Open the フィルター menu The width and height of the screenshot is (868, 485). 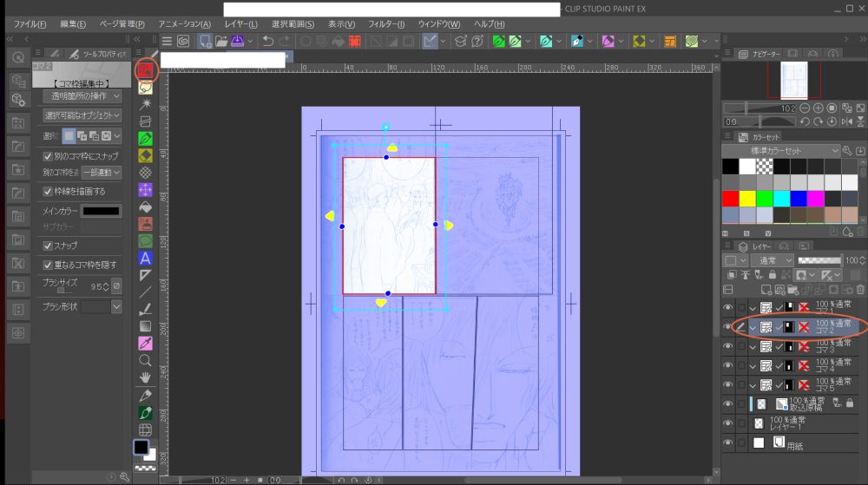[386, 23]
